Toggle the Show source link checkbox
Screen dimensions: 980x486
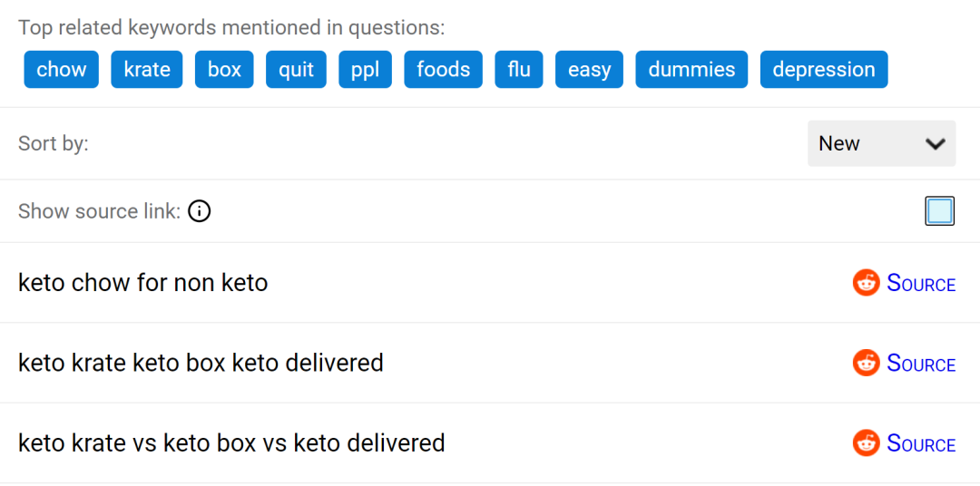939,211
